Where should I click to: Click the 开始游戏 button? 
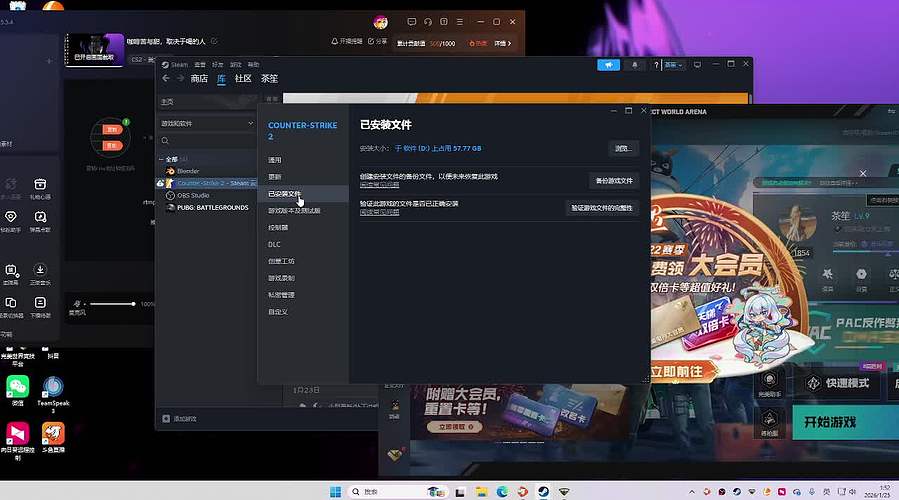tap(845, 423)
